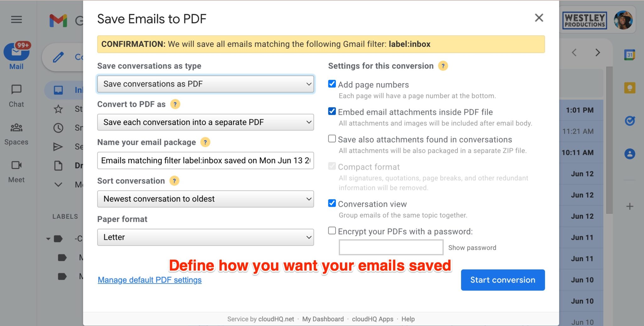The width and height of the screenshot is (644, 326).
Task: Switch to Chat in the left rail
Action: (x=16, y=96)
